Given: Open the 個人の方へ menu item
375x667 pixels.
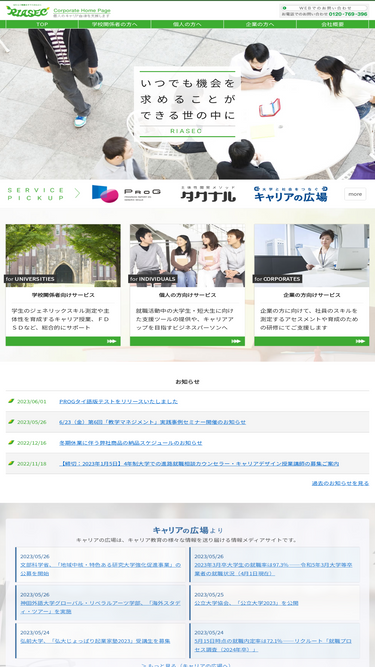Looking at the screenshot, I should pyautogui.click(x=188, y=24).
